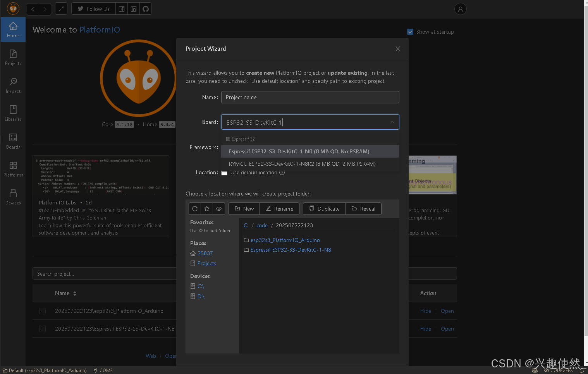
Task: Go forward with the right arrow button
Action: (x=45, y=9)
